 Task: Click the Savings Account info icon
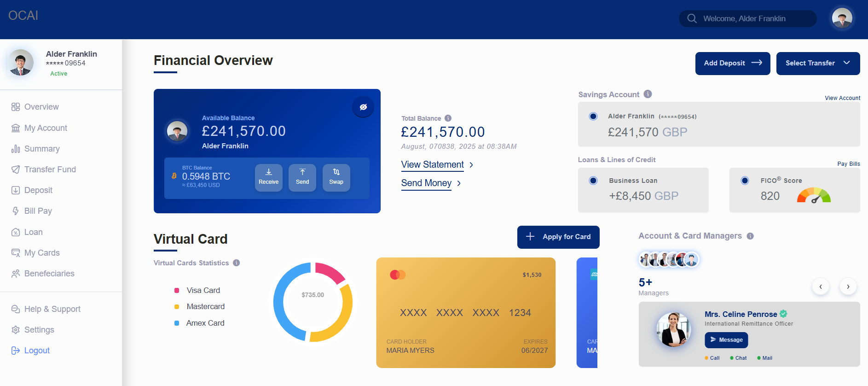point(648,94)
